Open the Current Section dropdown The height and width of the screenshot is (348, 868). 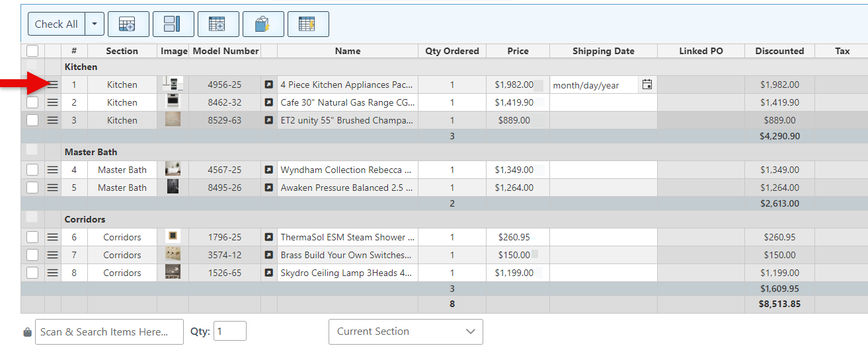click(405, 331)
